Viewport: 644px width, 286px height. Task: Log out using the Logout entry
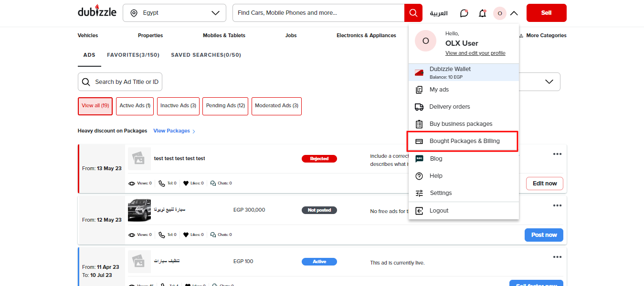pyautogui.click(x=464, y=211)
